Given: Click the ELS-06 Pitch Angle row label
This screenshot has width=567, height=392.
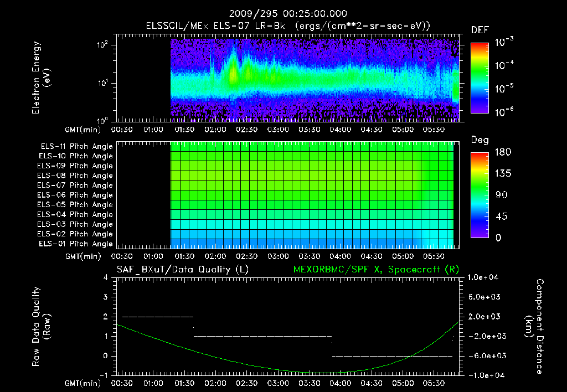Looking at the screenshot, I should (75, 195).
